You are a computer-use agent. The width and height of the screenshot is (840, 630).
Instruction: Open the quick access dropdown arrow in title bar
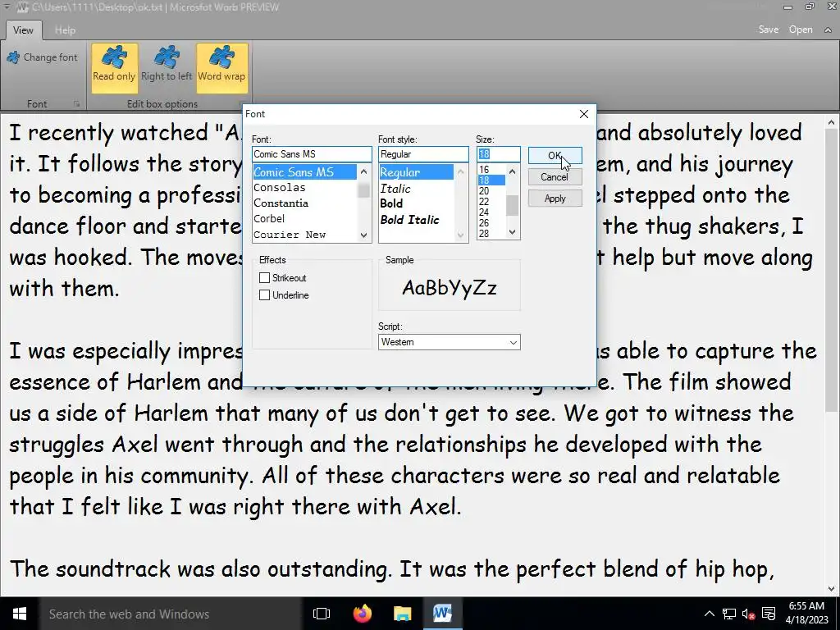click(7, 7)
